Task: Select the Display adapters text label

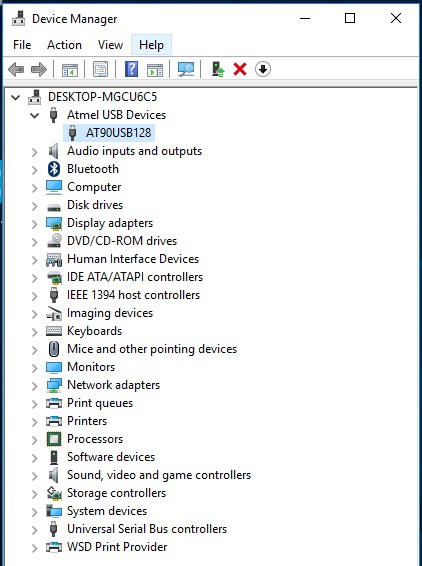Action: pyautogui.click(x=110, y=223)
